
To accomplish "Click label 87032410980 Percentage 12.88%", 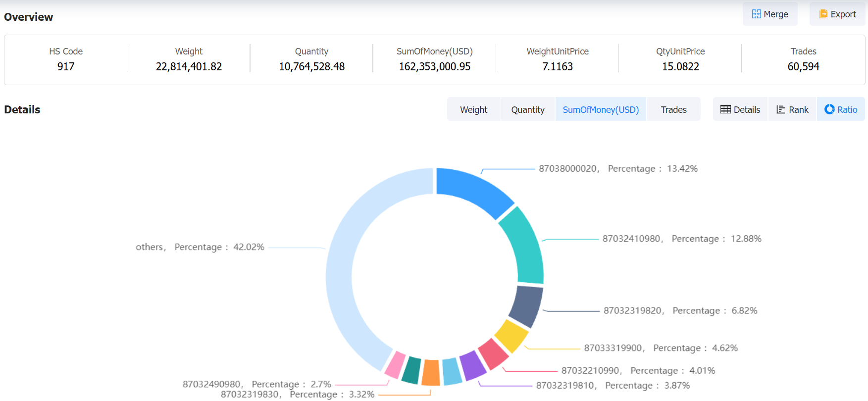I will tap(682, 239).
